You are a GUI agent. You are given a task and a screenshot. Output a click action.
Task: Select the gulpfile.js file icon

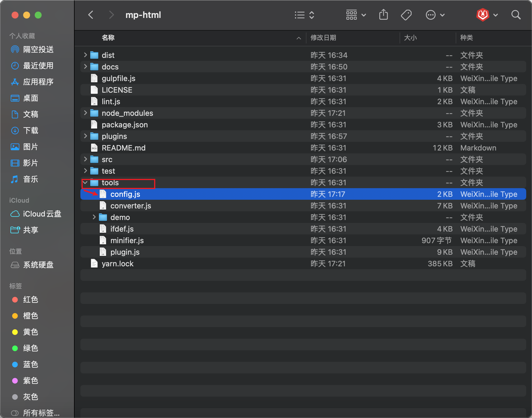point(94,78)
